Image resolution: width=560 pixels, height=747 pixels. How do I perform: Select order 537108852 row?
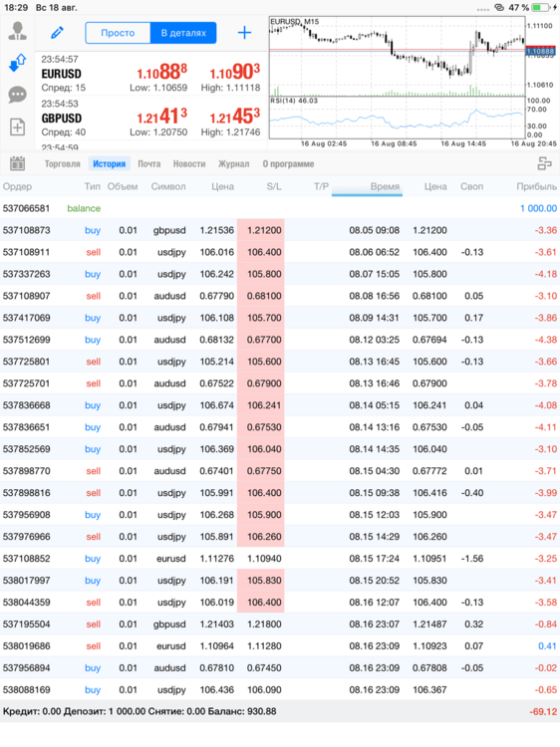pyautogui.click(x=280, y=559)
